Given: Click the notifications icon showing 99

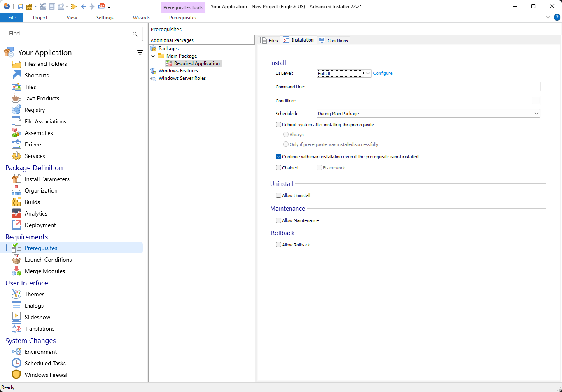Looking at the screenshot, I should coord(101,6).
